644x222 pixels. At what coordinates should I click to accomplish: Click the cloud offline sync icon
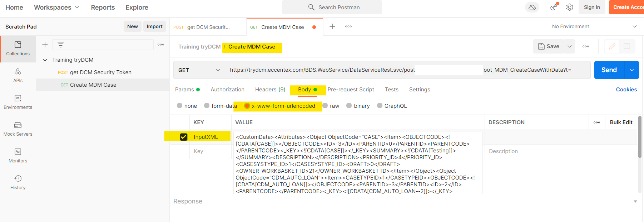tap(532, 7)
